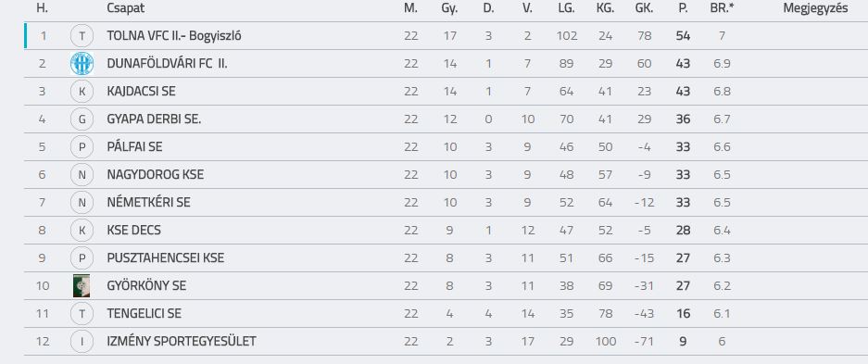Image resolution: width=868 pixels, height=364 pixels.
Task: Open the TOLNA VFC II.- Bogyiszló team link
Action: click(x=174, y=36)
